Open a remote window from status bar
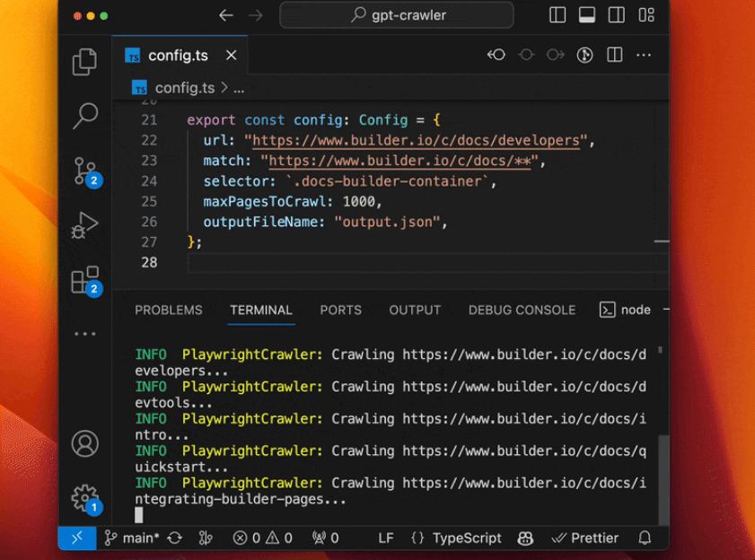Viewport: 755px width, 560px height. point(77,538)
